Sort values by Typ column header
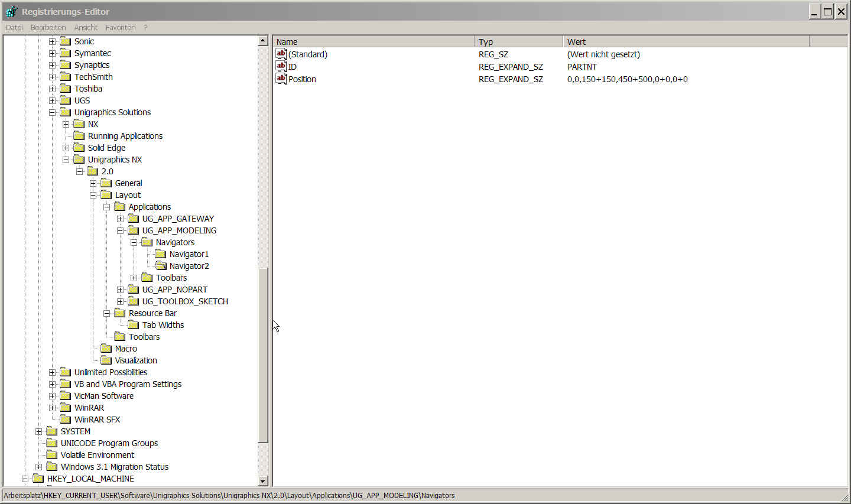This screenshot has height=504, width=851. tap(519, 41)
